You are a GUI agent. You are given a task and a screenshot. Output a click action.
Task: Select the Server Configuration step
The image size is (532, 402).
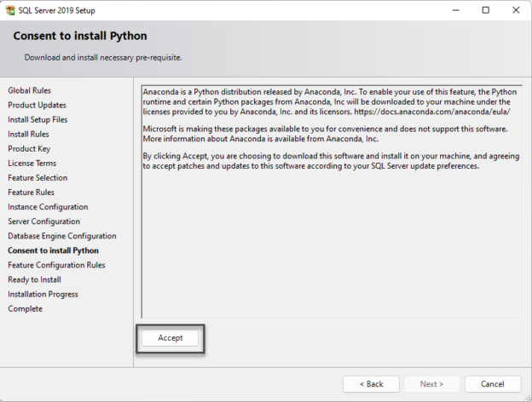43,221
